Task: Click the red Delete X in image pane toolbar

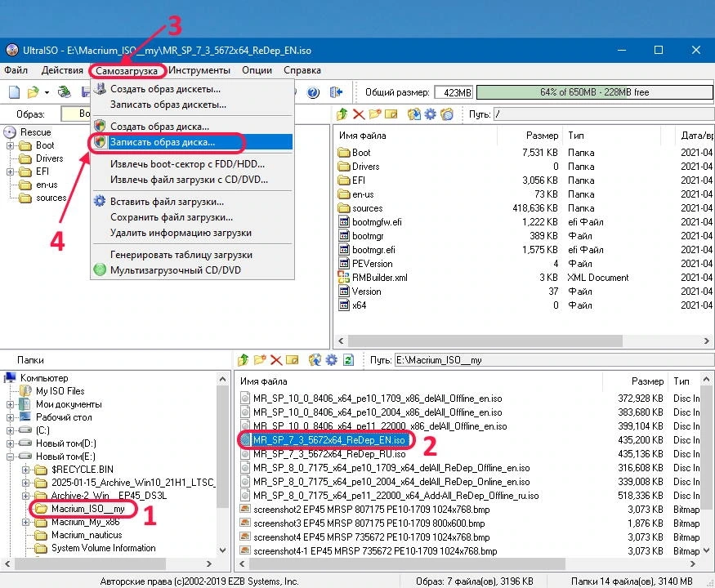Action: pos(359,114)
